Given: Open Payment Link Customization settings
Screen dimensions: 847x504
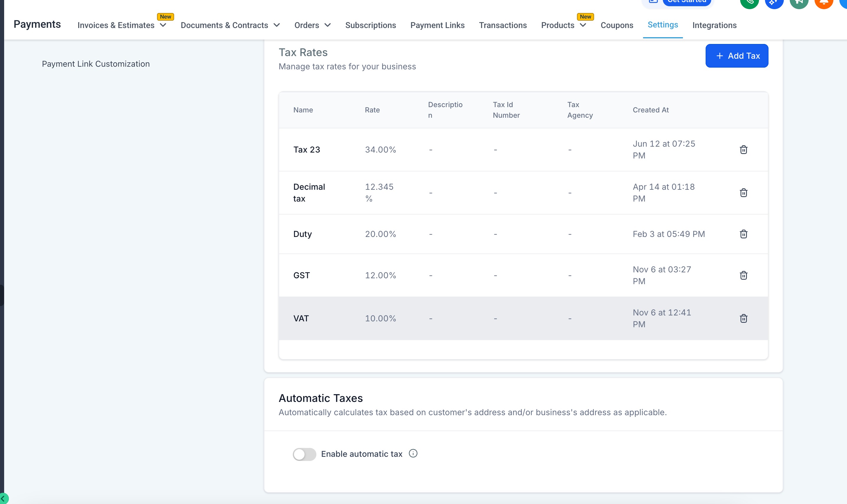Looking at the screenshot, I should click(x=96, y=64).
